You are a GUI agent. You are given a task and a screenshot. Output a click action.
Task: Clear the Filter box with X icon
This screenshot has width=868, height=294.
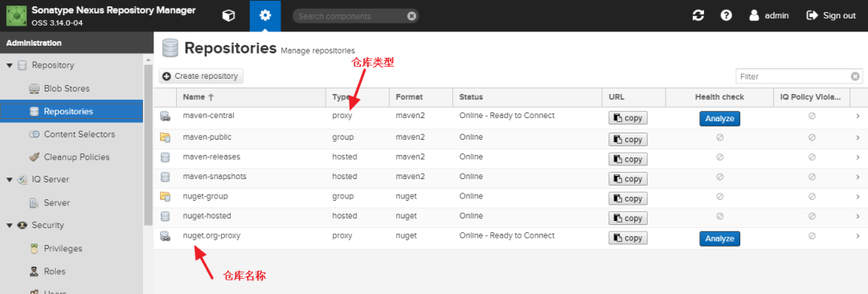[x=855, y=76]
